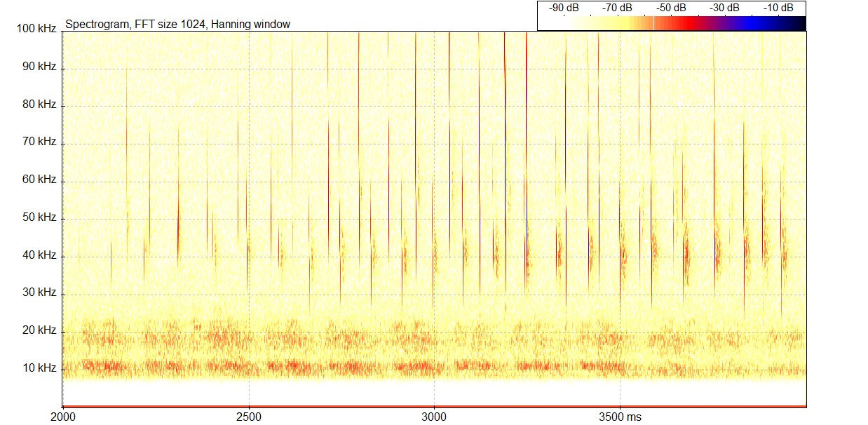
Task: Click the spectrogram title text 'Spectrogram, FFT size 1024, Hanning window'
Action: tap(177, 25)
